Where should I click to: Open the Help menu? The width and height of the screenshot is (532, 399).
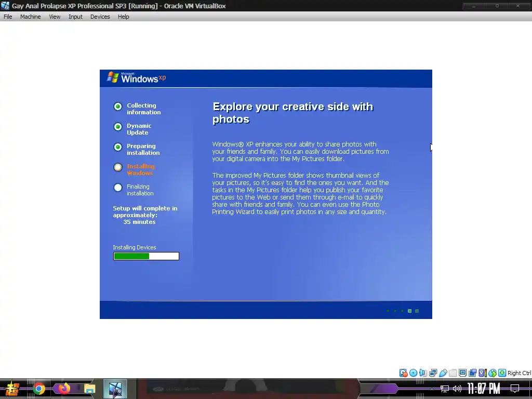123,17
